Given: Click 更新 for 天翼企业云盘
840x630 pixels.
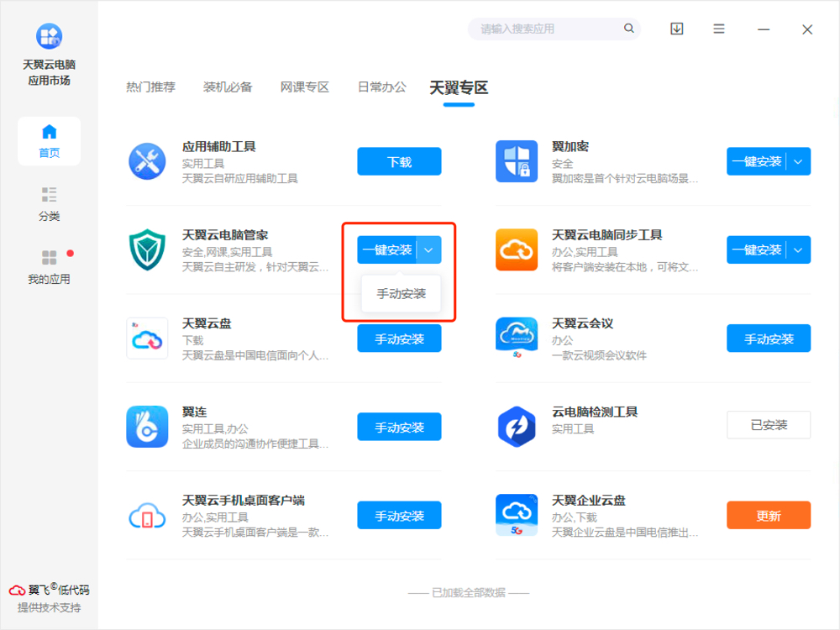Looking at the screenshot, I should point(769,515).
